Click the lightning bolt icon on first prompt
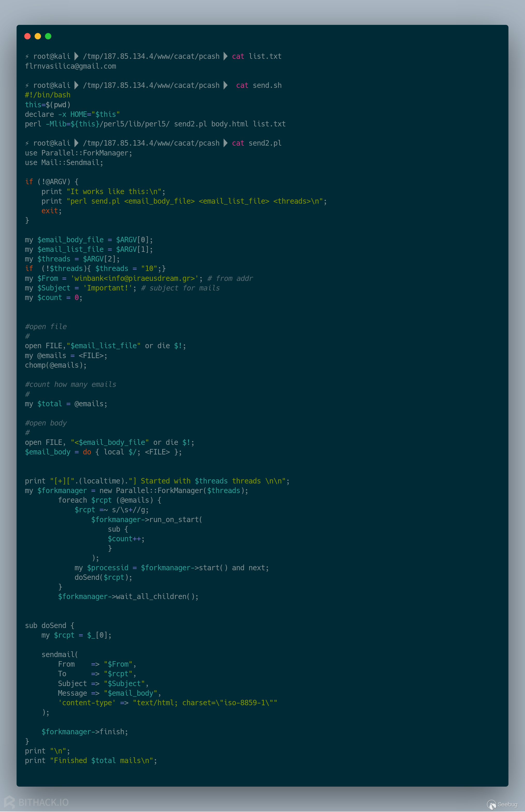The image size is (525, 812). 28,56
